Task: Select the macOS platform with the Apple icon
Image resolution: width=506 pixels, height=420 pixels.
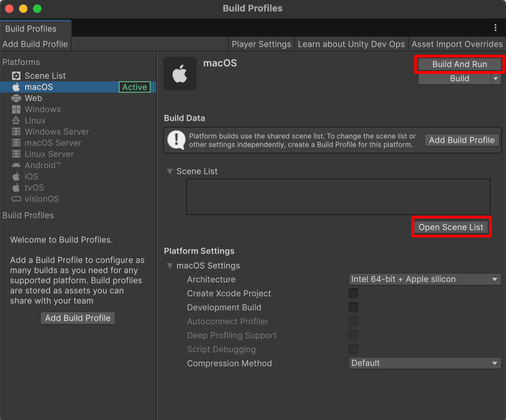Action: (x=16, y=87)
